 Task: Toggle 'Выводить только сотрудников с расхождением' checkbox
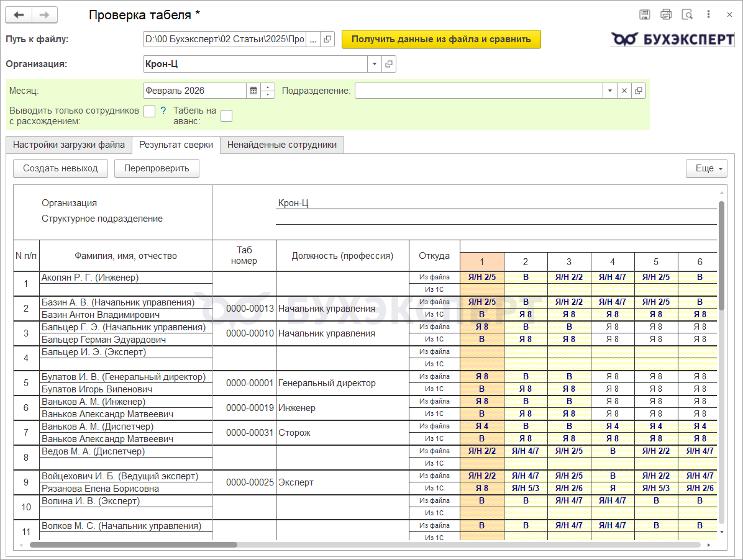(149, 111)
